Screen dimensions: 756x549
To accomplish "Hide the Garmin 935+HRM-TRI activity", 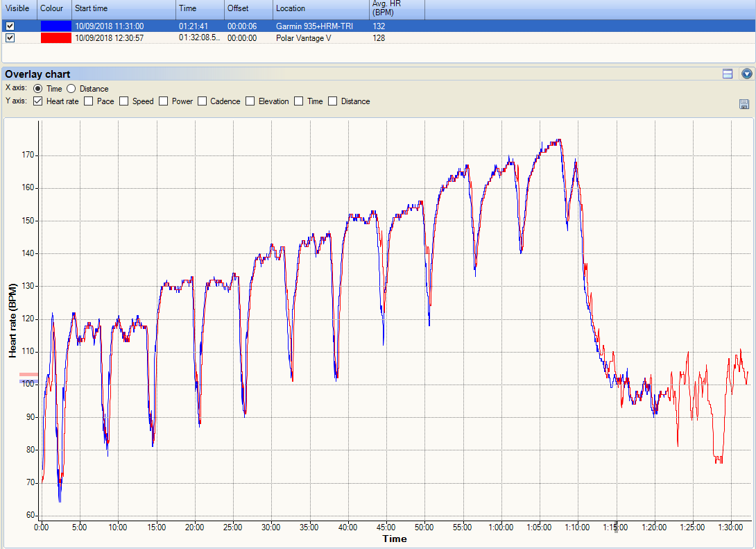I will [10, 26].
